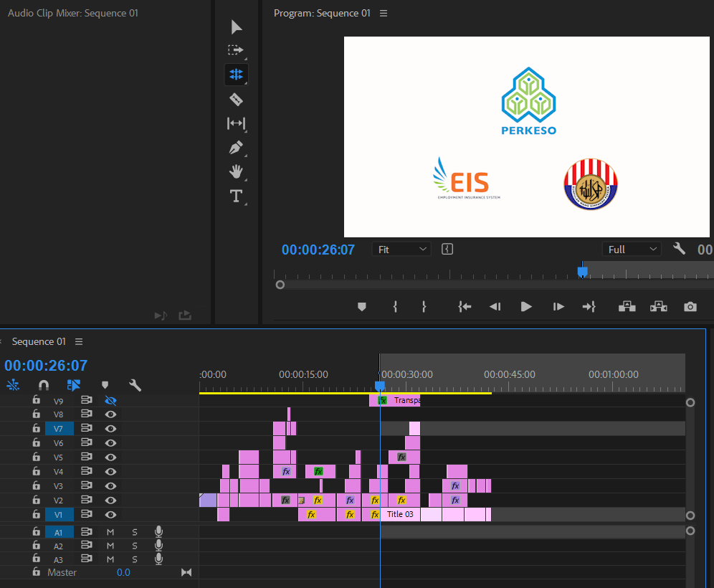Select the Razor tool

tap(236, 100)
